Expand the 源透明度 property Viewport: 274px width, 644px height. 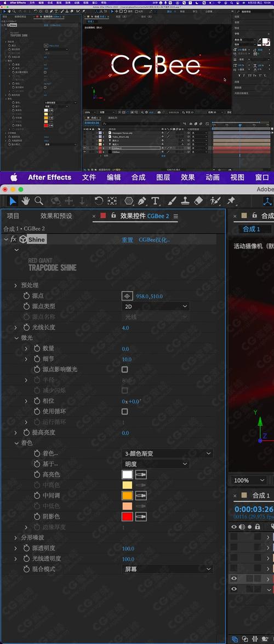pos(16,548)
